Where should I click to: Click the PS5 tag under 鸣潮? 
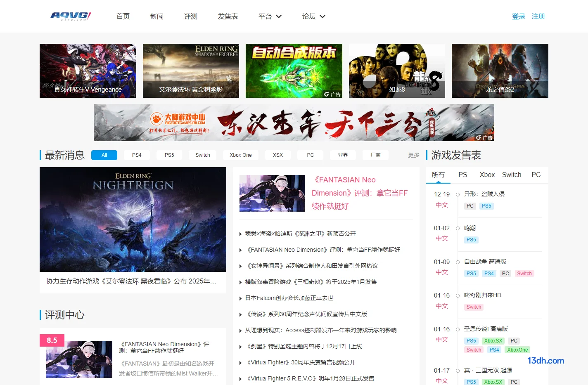click(x=471, y=240)
